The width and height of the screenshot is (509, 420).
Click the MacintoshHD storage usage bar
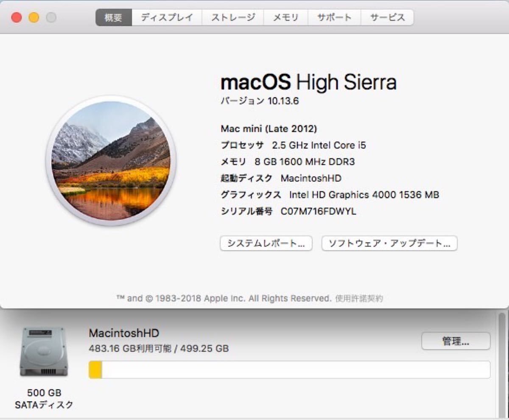click(x=291, y=370)
